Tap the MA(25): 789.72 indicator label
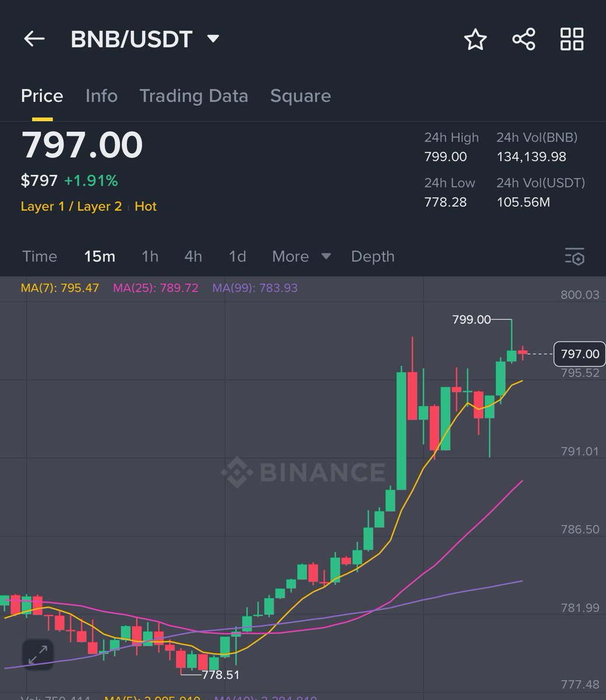 point(156,288)
